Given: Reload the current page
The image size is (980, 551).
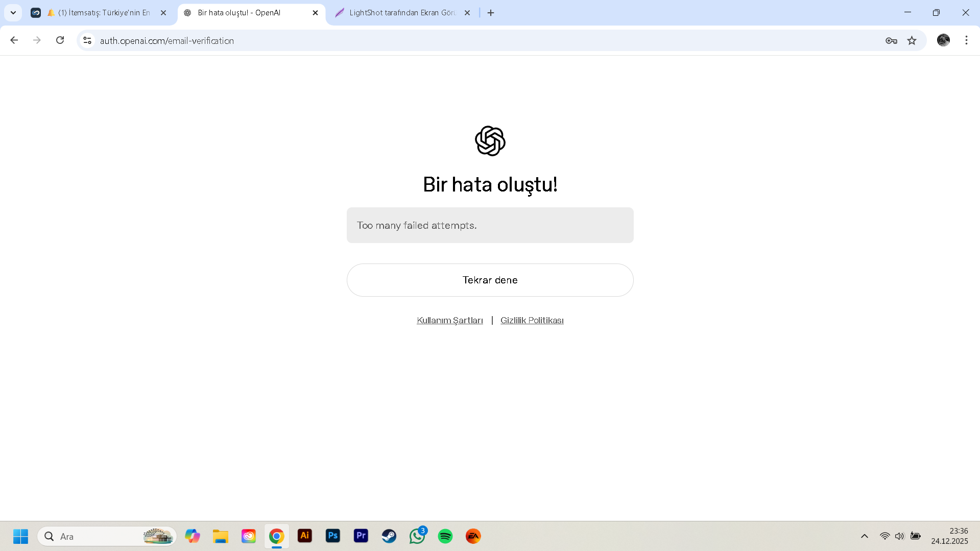Looking at the screenshot, I should coord(60,40).
